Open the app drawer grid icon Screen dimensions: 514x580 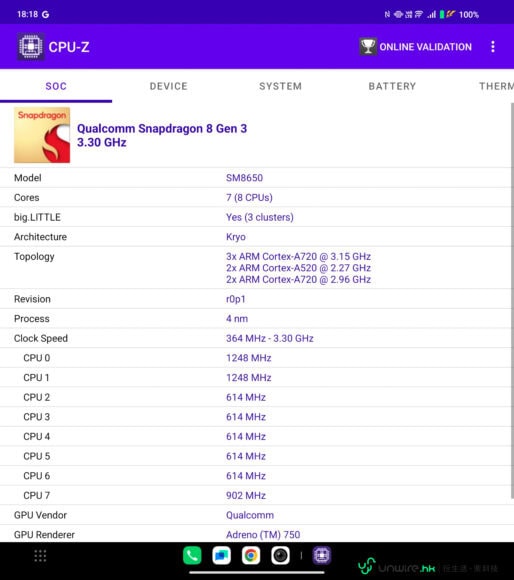[x=40, y=556]
